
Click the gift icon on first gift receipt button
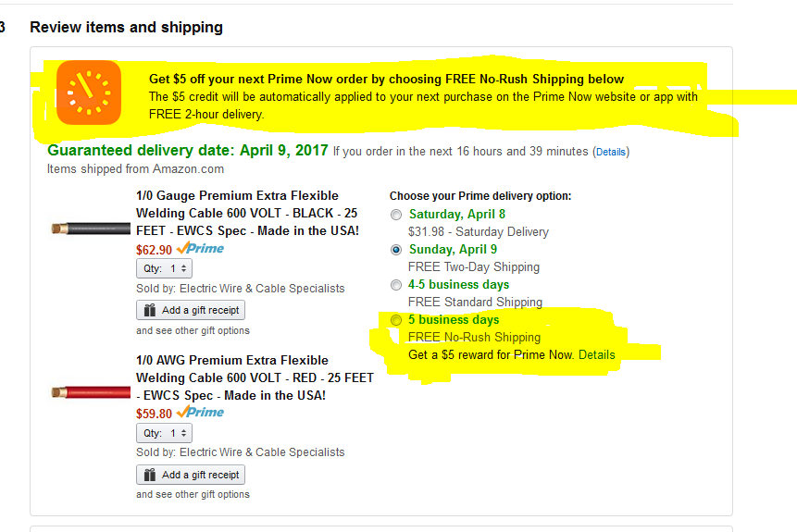[149, 310]
